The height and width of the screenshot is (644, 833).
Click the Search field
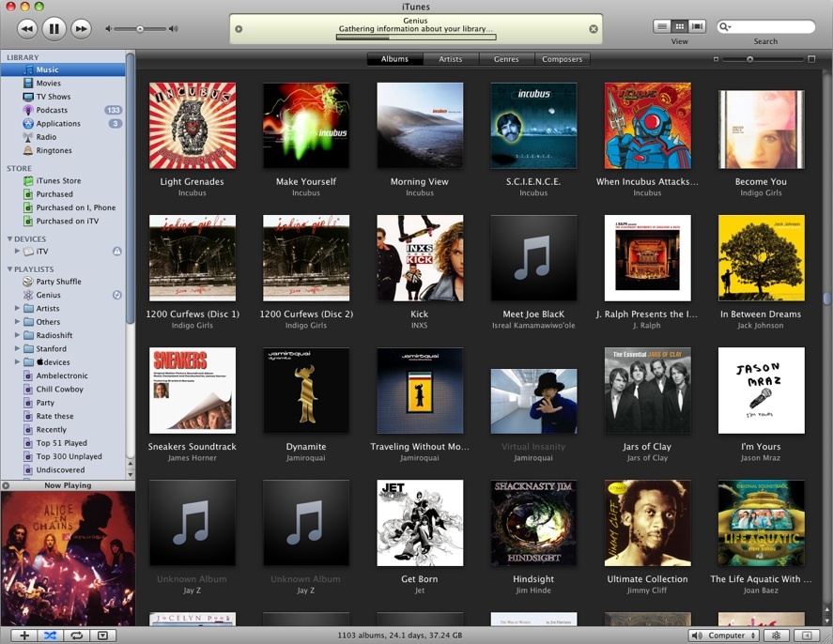tap(765, 26)
